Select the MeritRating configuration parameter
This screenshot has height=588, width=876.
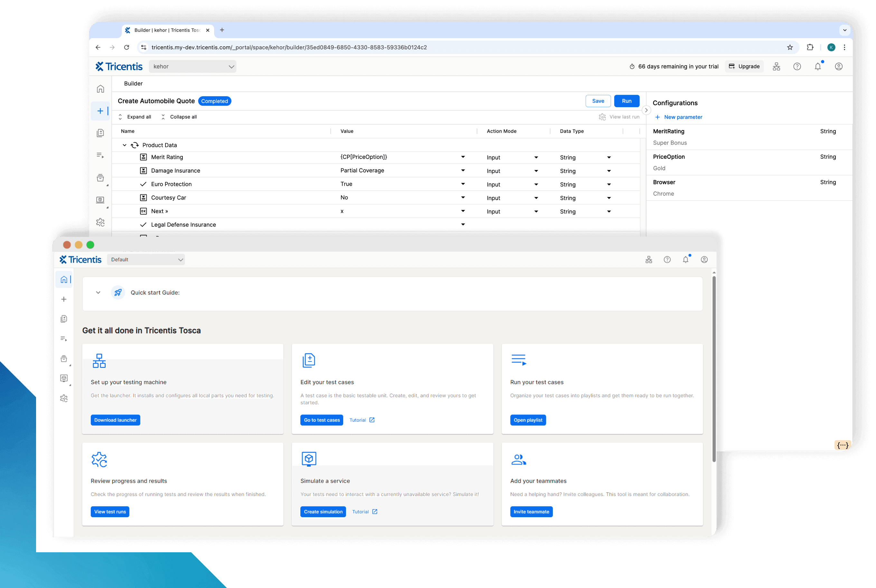tap(749, 137)
